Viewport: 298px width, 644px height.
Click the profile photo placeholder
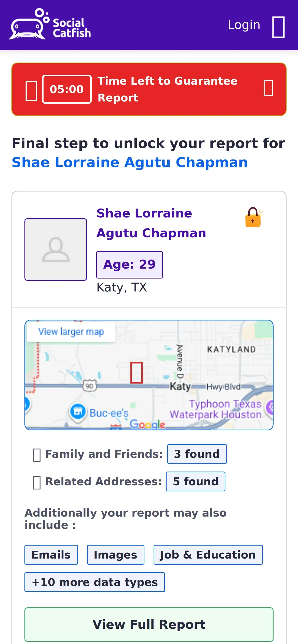[x=56, y=249]
